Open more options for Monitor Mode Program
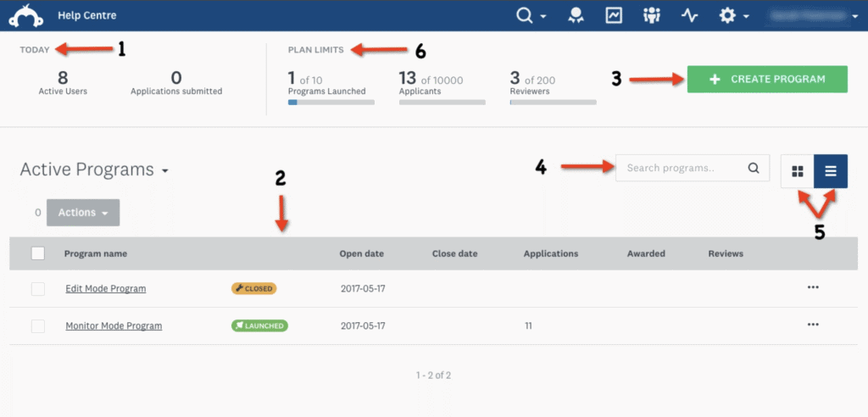 click(813, 325)
